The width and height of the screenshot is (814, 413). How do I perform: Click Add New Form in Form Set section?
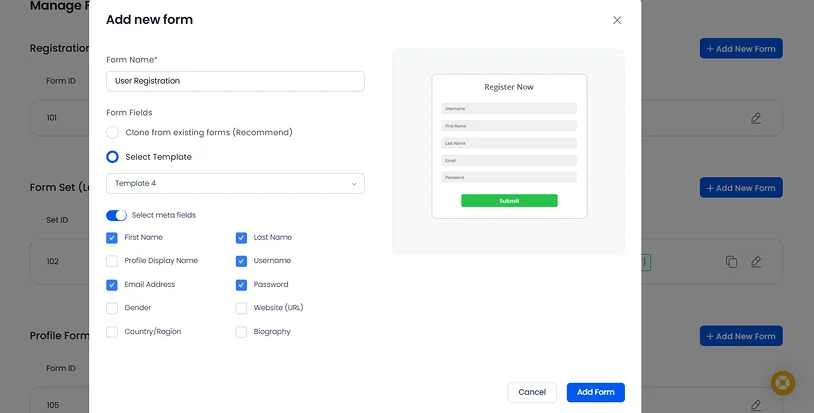(x=741, y=188)
